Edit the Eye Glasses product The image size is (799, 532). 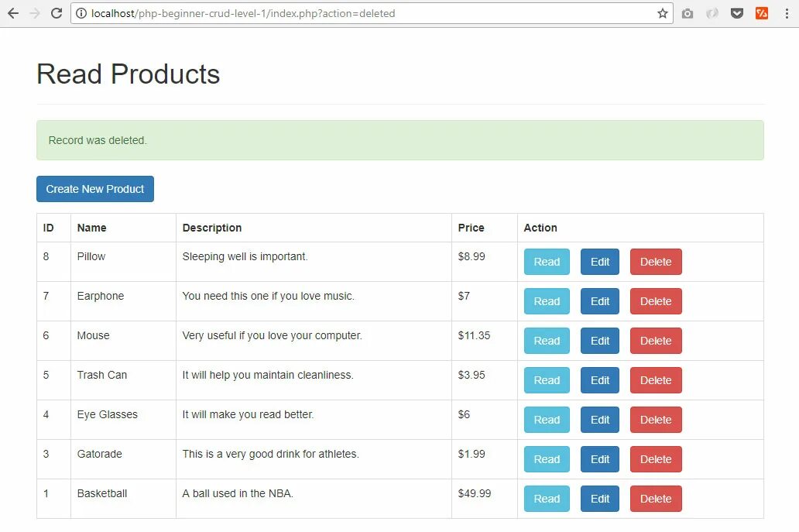coord(599,420)
